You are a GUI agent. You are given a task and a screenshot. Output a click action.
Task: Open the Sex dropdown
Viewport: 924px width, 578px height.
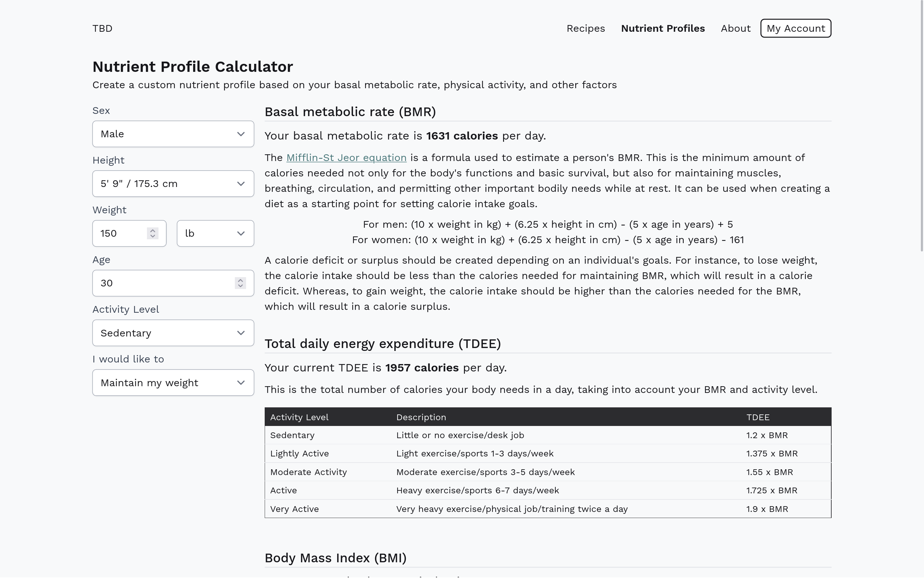pyautogui.click(x=173, y=134)
